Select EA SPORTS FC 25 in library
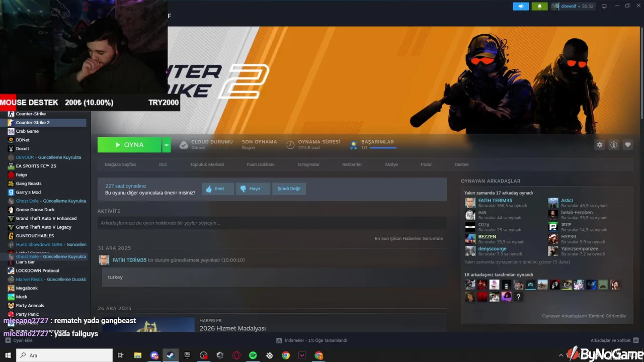644x362 pixels. 36,166
